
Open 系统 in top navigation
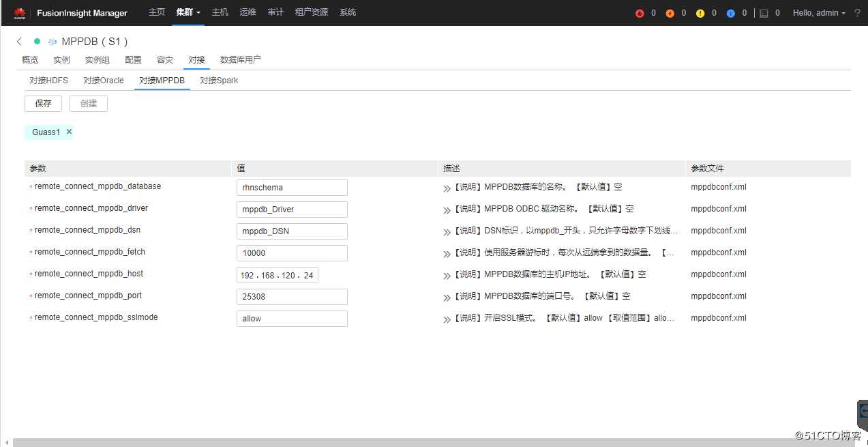pos(348,13)
